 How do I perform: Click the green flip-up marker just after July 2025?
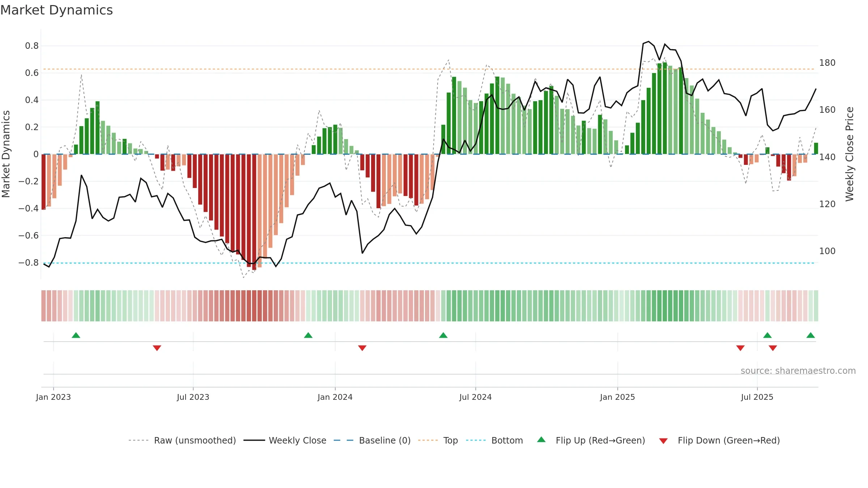point(767,335)
